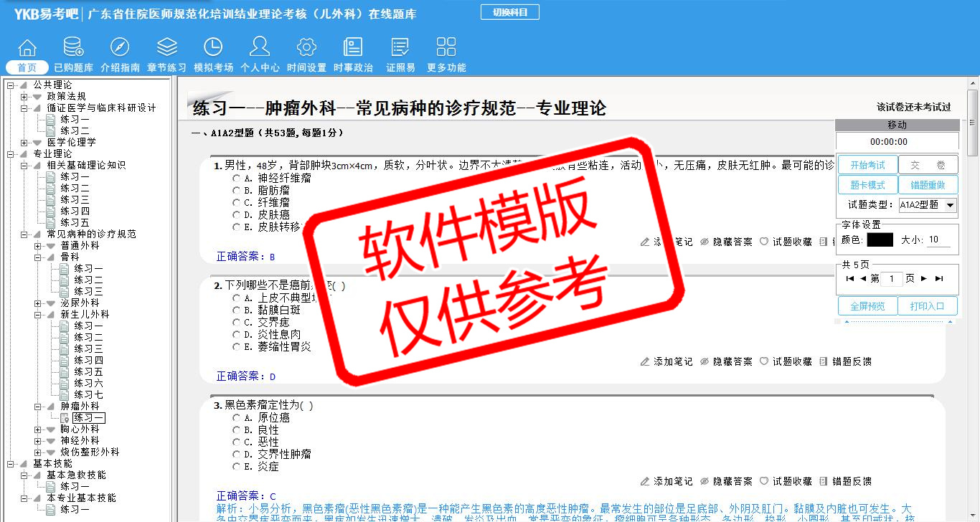This screenshot has height=522, width=980.
Task: Select option C 恶性 in question 3
Action: click(236, 442)
